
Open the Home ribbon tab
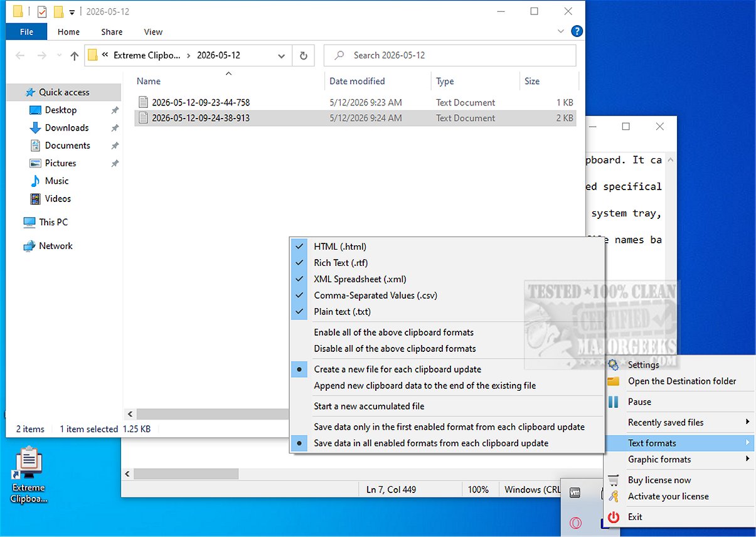(68, 31)
